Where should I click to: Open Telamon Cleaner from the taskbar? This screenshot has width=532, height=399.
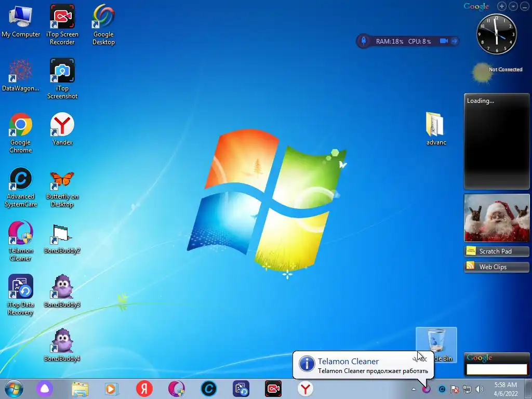point(177,389)
